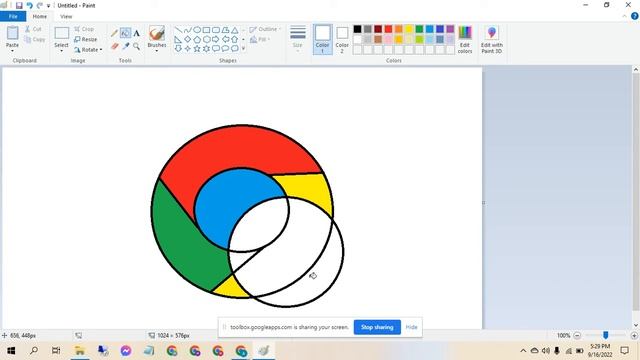The image size is (640, 360).
Task: Select the Eraser tool
Action: coord(114,46)
